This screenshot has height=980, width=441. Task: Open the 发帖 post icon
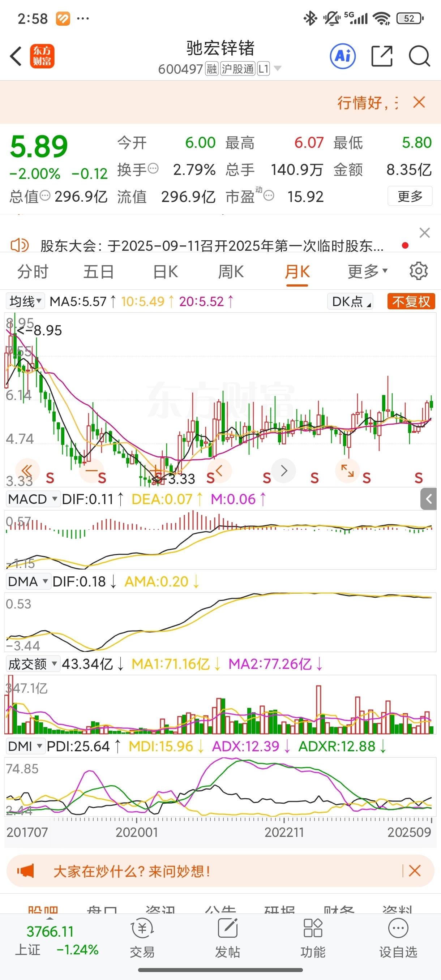pos(227,938)
